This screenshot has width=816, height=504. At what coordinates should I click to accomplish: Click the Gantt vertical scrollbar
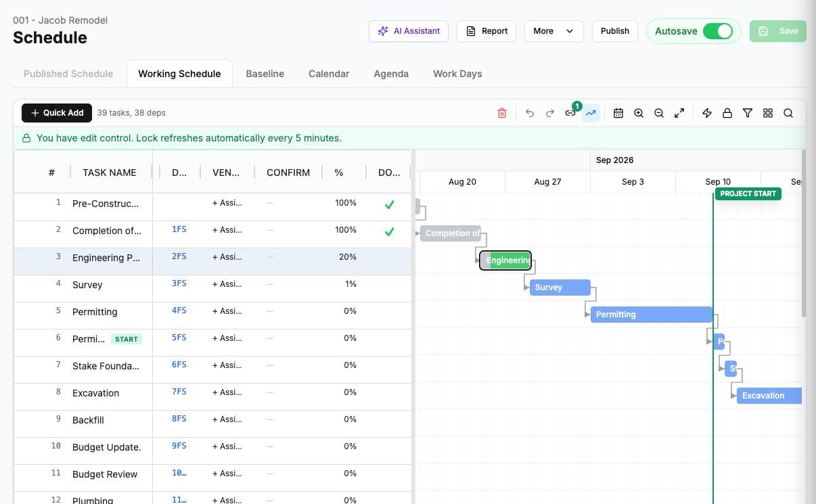coord(804,233)
